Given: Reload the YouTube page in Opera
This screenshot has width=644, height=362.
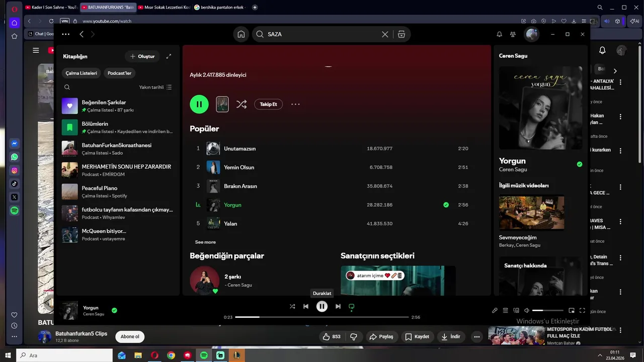Looking at the screenshot, I should point(51,21).
